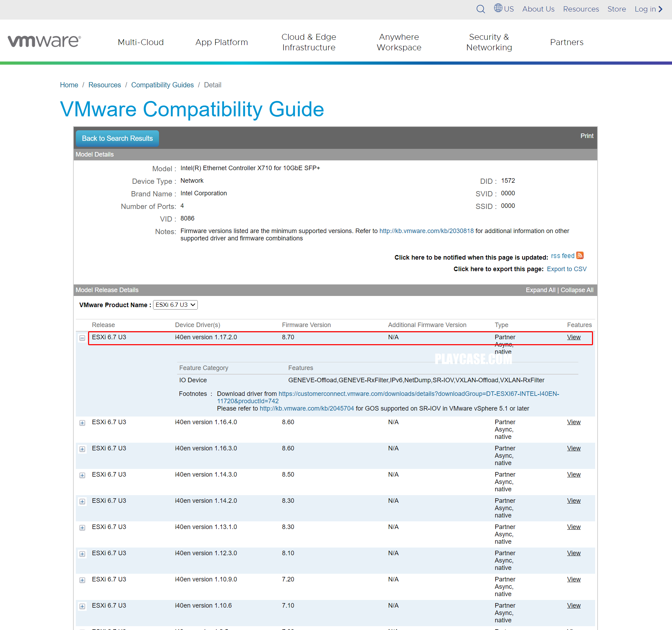
Task: Click the Firmware Version column header
Action: (306, 325)
